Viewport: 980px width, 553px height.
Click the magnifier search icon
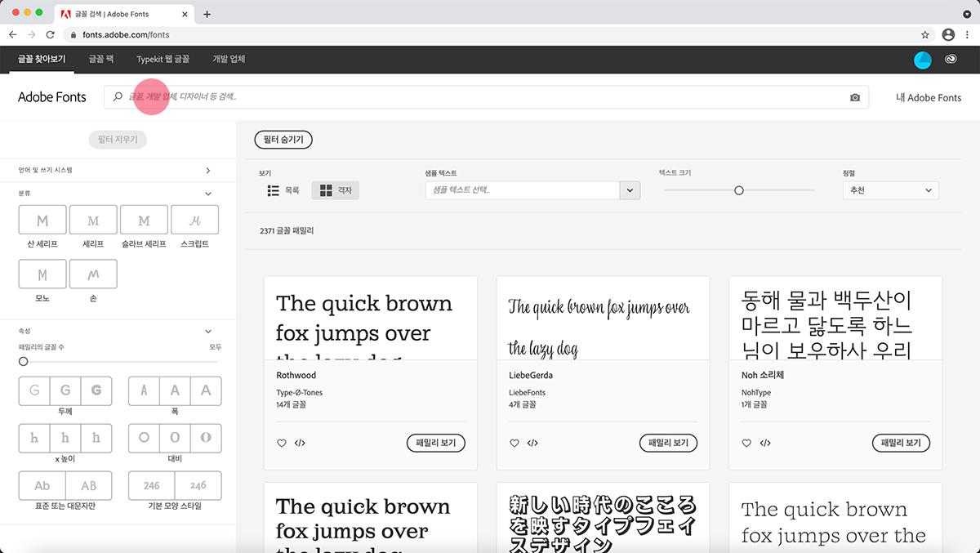tap(118, 96)
